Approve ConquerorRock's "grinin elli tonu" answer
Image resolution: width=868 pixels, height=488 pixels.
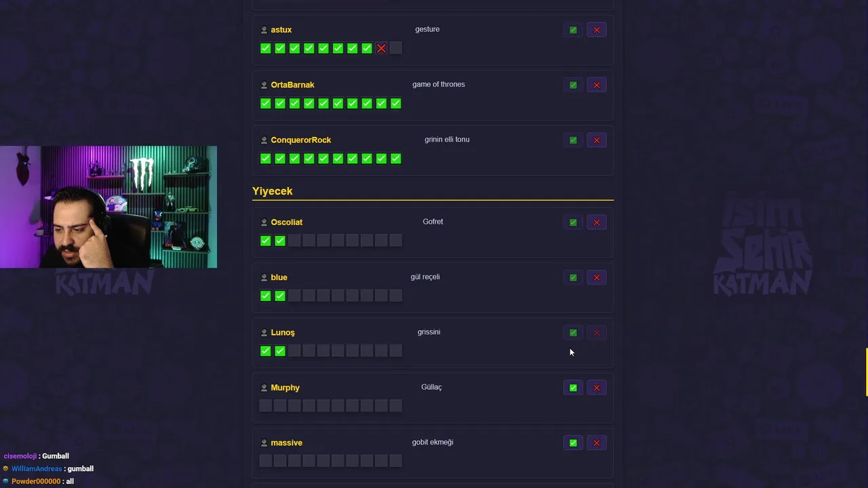coord(573,140)
